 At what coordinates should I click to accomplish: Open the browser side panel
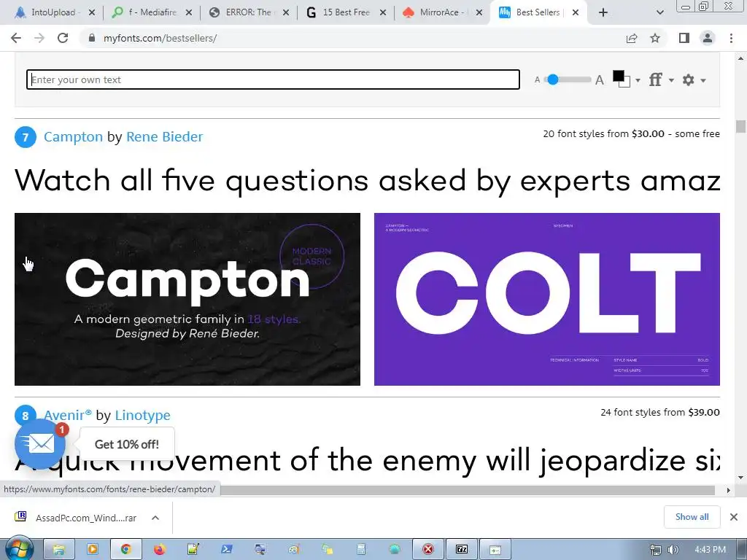(684, 38)
